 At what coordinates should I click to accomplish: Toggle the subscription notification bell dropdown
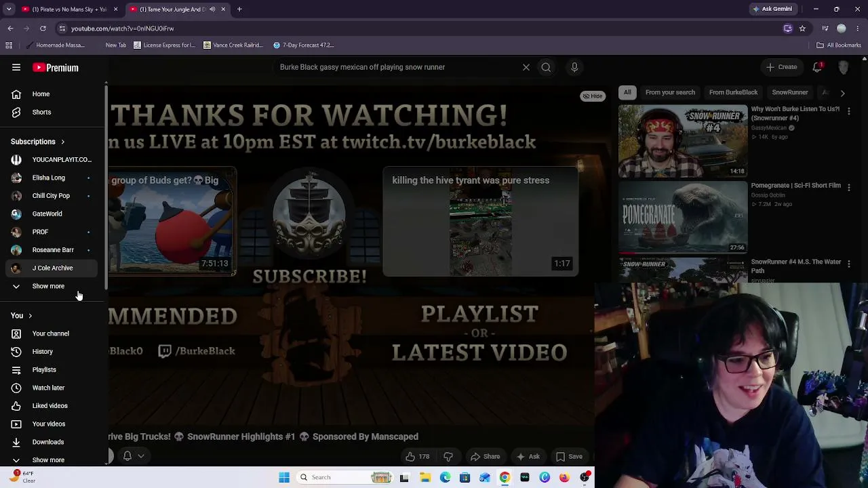point(133,456)
